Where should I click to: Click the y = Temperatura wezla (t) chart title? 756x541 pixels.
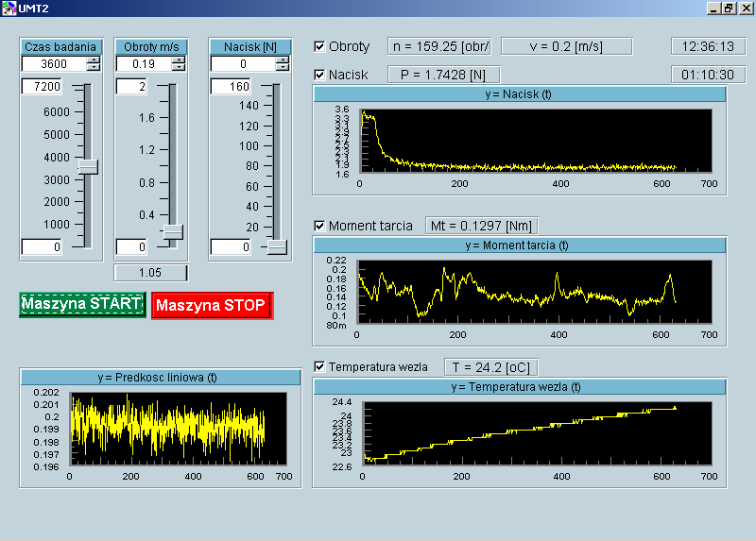[x=519, y=387]
